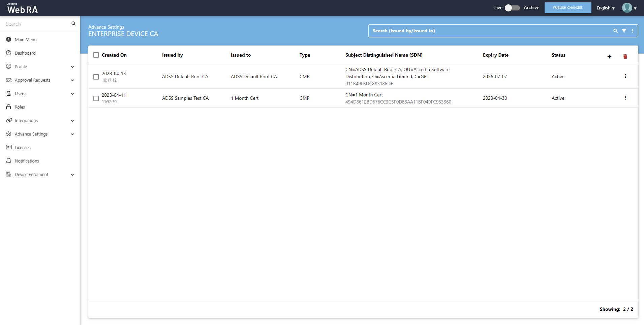Click the filter funnel icon in search bar

coord(624,31)
